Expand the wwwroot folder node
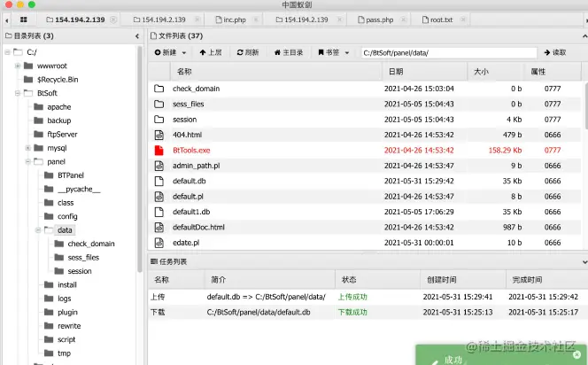The image size is (588, 365). click(x=17, y=66)
